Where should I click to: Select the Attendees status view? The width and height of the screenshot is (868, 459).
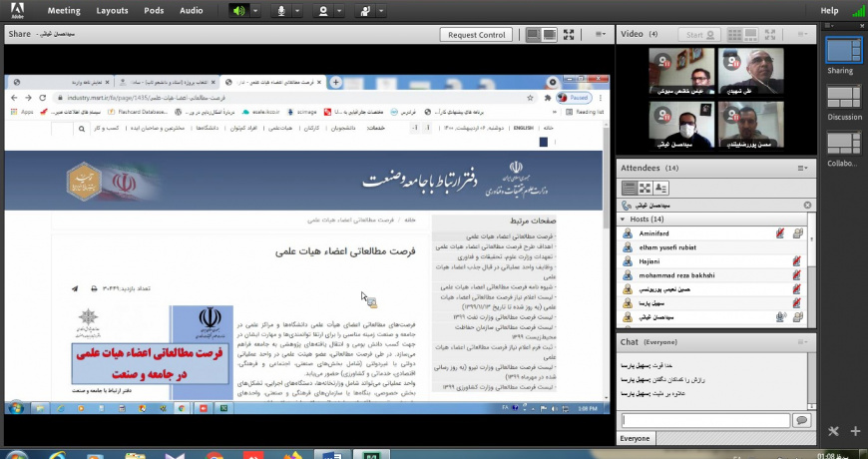tap(660, 189)
